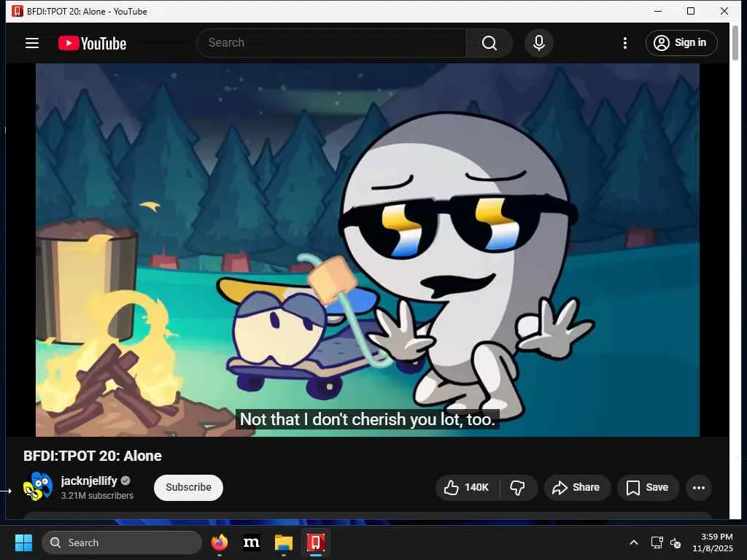The height and width of the screenshot is (560, 747).
Task: Open File Explorer from the taskbar
Action: (284, 542)
